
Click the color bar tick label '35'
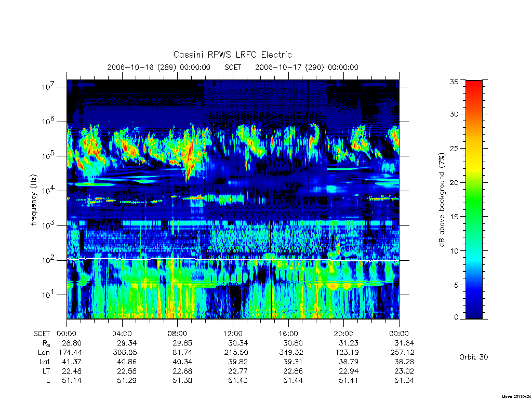454,82
